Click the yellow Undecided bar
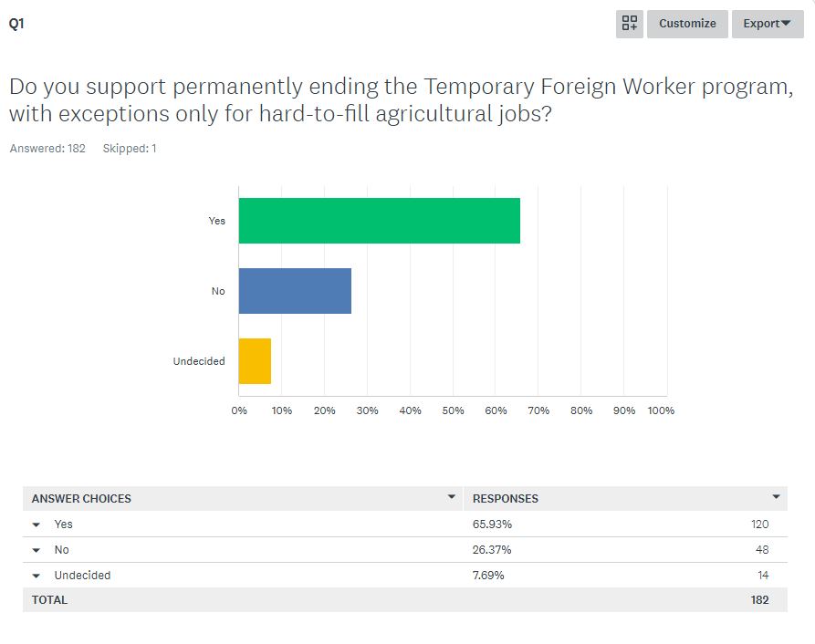 tap(255, 361)
